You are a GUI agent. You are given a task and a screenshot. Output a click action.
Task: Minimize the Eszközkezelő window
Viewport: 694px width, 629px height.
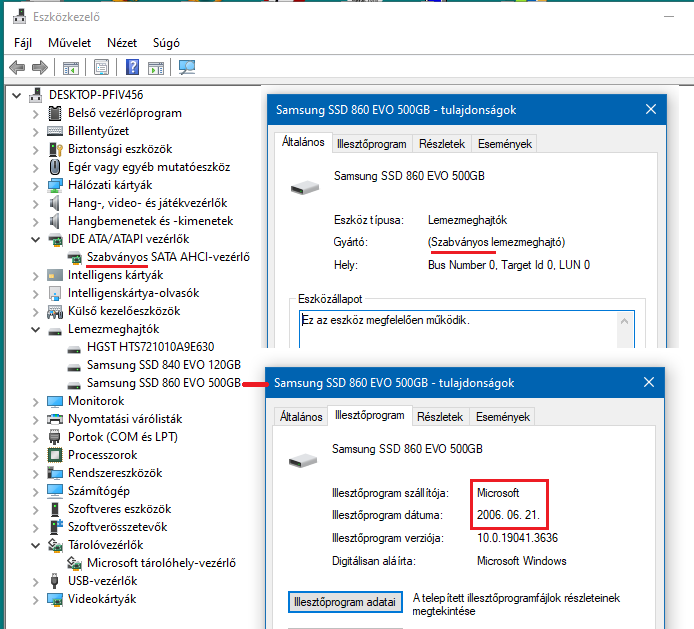[x=669, y=17]
